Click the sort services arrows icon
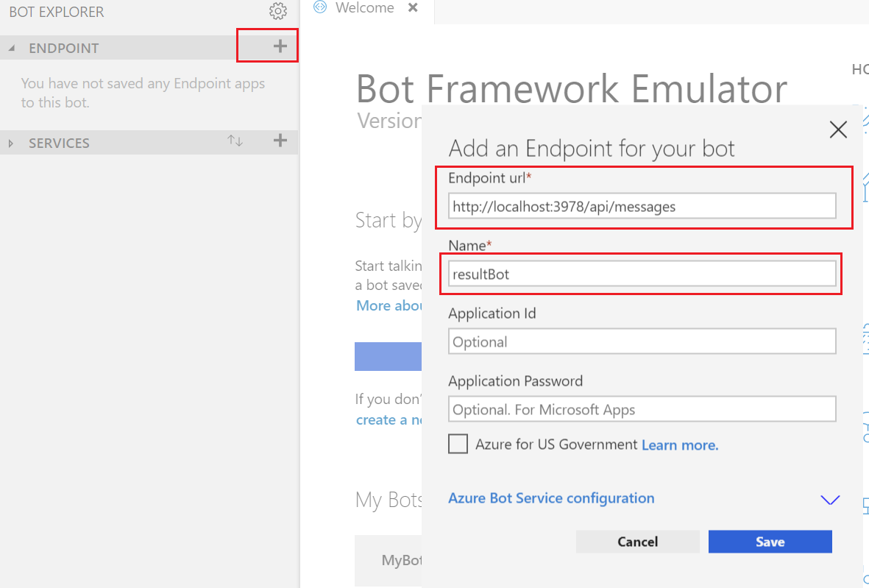Viewport: 869px width, 588px height. coord(235,141)
